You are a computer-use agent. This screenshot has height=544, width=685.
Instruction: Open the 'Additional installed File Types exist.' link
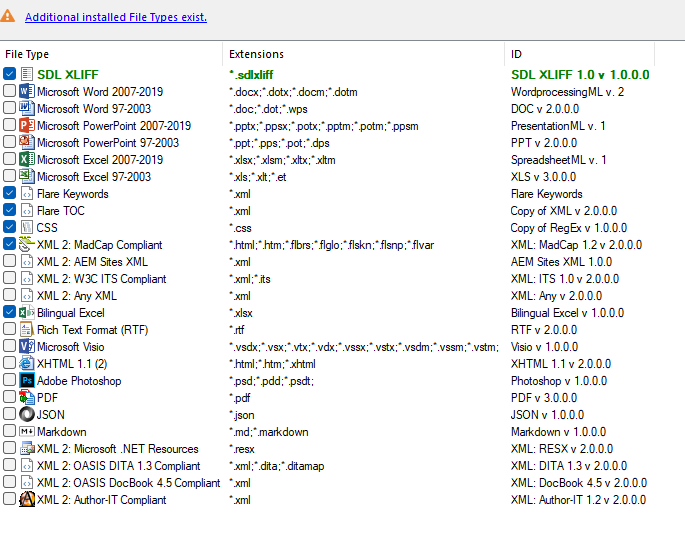(x=116, y=17)
